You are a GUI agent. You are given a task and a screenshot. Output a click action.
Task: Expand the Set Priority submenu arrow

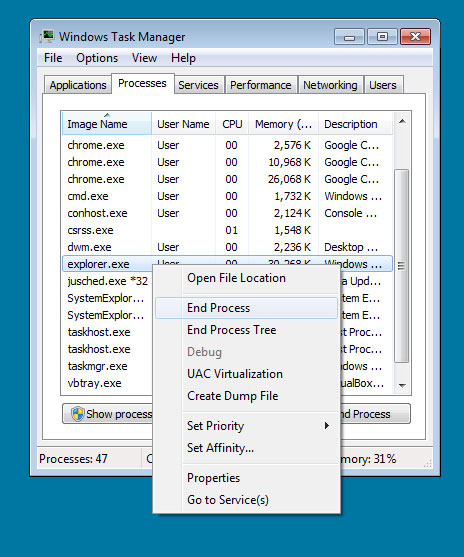click(x=327, y=426)
